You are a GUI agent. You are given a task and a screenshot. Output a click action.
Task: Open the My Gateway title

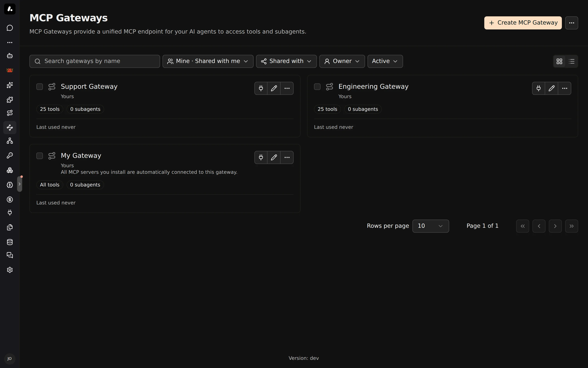point(81,156)
